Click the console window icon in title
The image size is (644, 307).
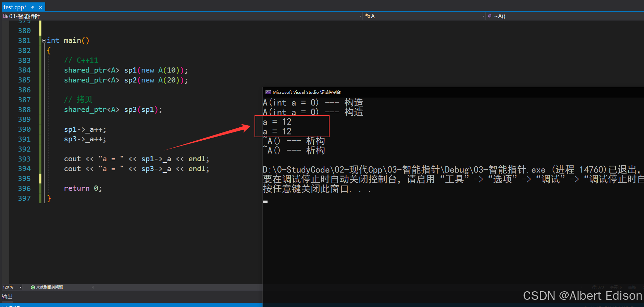268,92
